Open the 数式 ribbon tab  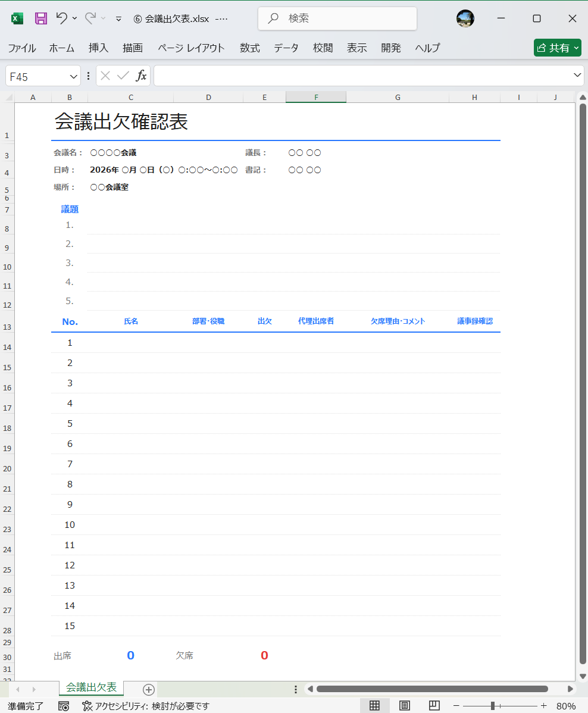coord(249,48)
